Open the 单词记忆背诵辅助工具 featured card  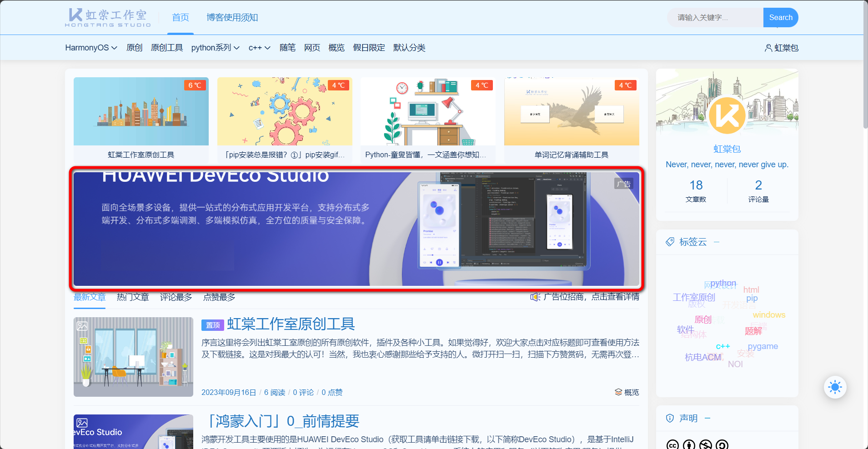(572, 120)
